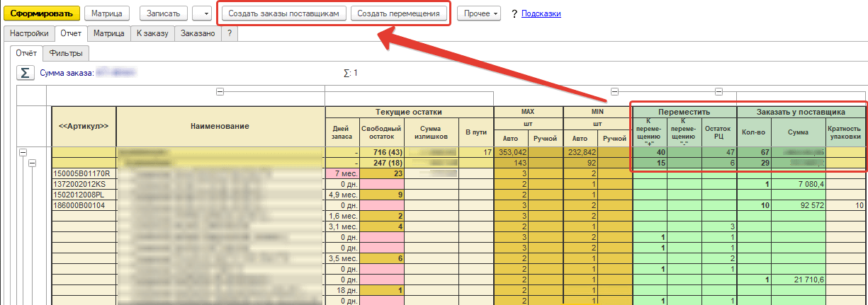Viewport: 868px width, 305px height.
Task: Collapse column group above Переместить section
Action: 614,91
